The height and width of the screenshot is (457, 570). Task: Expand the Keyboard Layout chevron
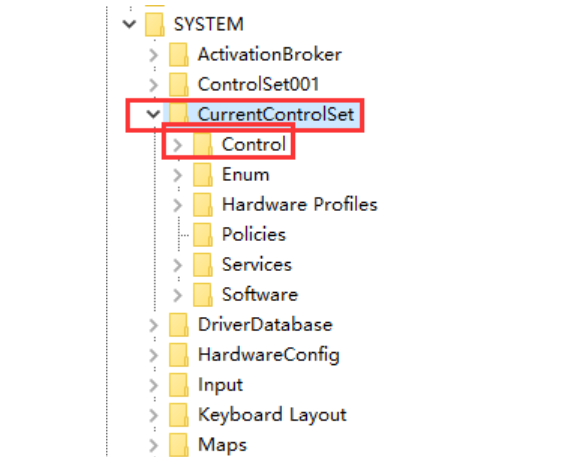153,416
